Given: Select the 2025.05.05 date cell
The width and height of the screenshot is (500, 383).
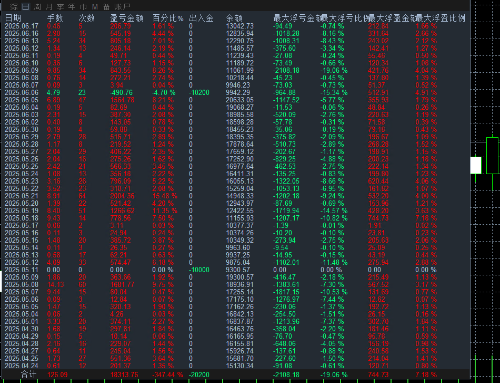Looking at the screenshot, I should [x=22, y=306].
